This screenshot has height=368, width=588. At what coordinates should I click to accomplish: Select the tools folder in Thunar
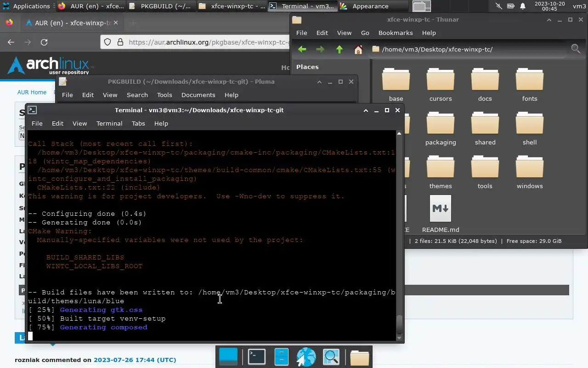pos(485,172)
